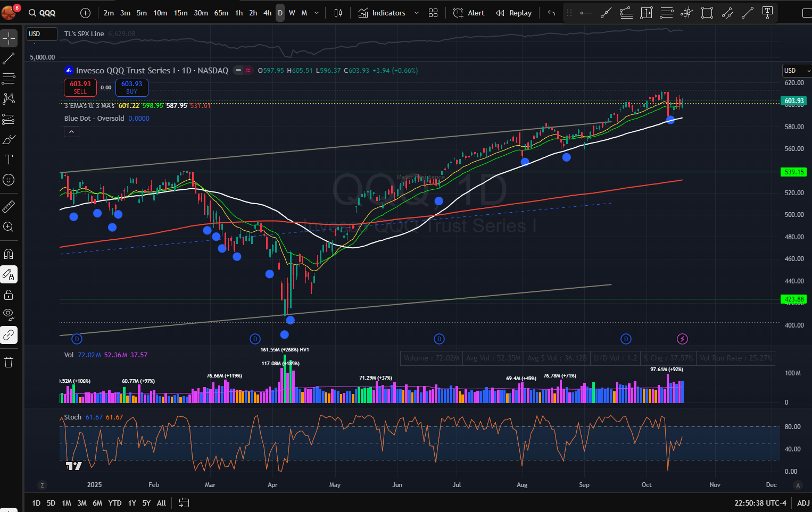Click the green 539.15 price label
Image resolution: width=812 pixels, height=512 pixels.
793,172
